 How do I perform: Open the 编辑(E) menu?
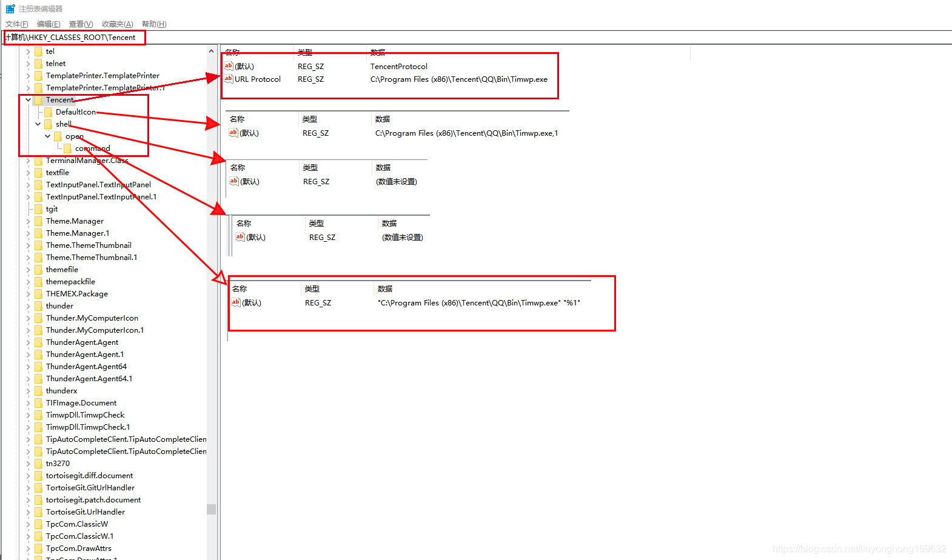[49, 24]
